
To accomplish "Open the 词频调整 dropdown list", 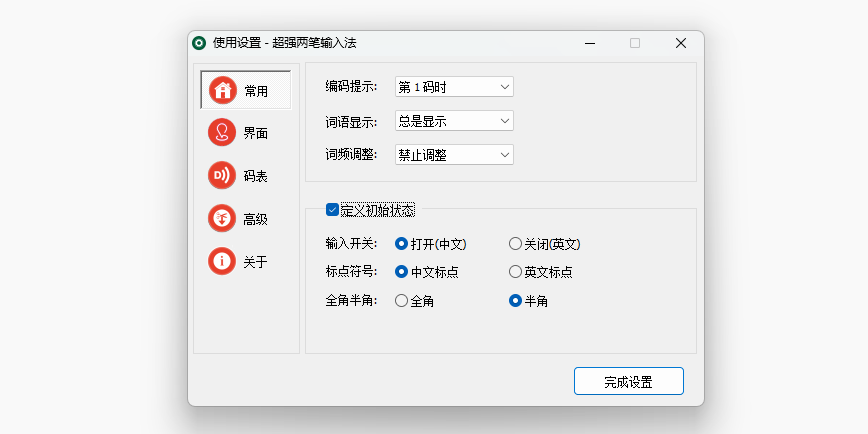I will tap(453, 154).
